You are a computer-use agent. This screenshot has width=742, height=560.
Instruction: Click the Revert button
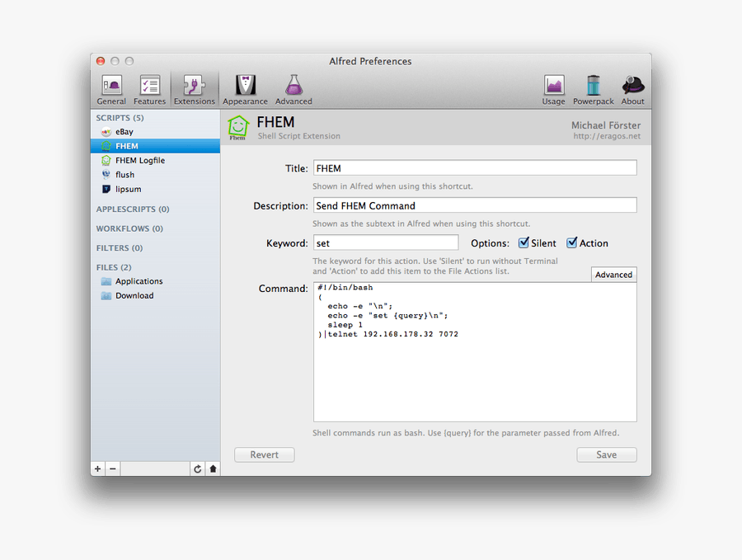point(264,454)
